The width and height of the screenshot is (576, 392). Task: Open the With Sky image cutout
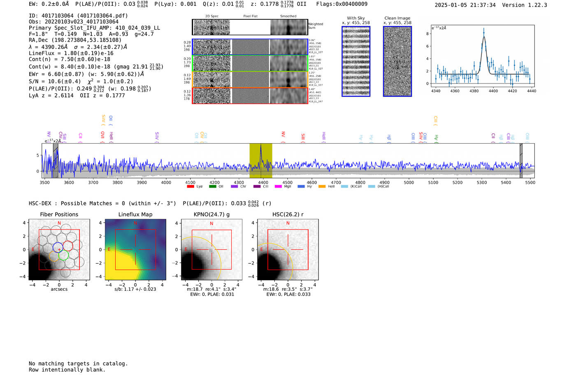pyautogui.click(x=356, y=61)
